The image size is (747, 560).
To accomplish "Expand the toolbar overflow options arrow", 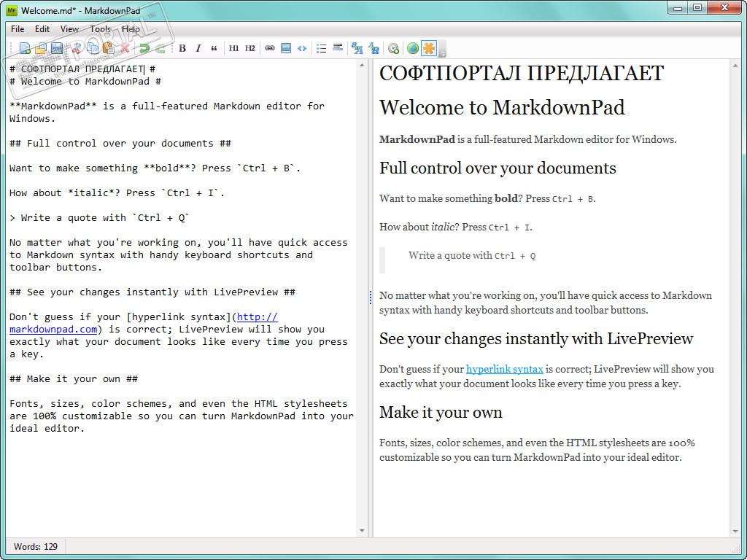I will [x=442, y=49].
